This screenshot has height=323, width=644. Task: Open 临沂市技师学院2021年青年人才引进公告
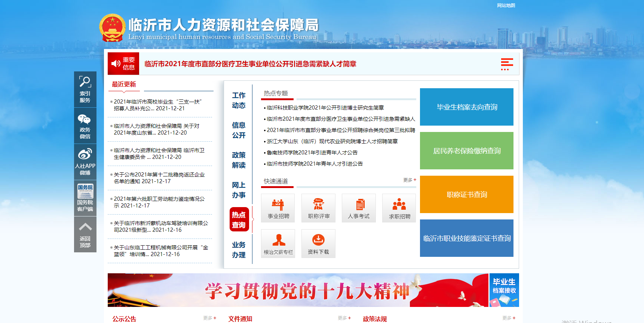(315, 164)
